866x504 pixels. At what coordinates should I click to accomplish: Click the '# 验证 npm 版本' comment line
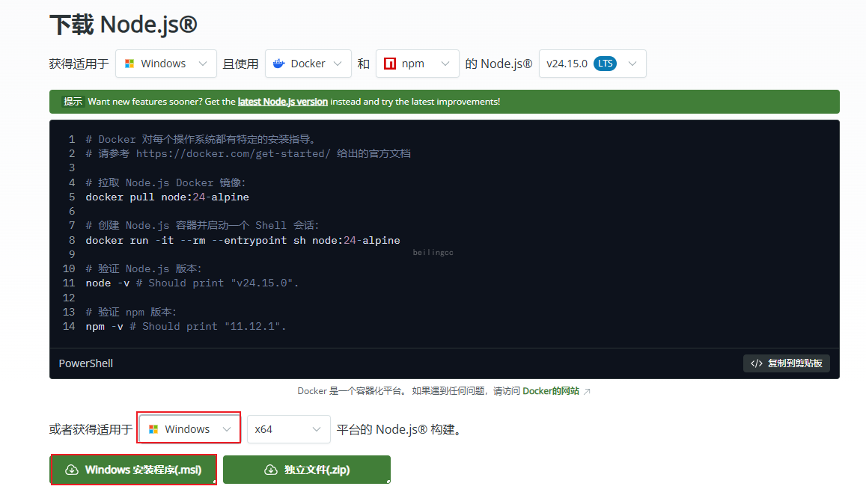click(132, 312)
